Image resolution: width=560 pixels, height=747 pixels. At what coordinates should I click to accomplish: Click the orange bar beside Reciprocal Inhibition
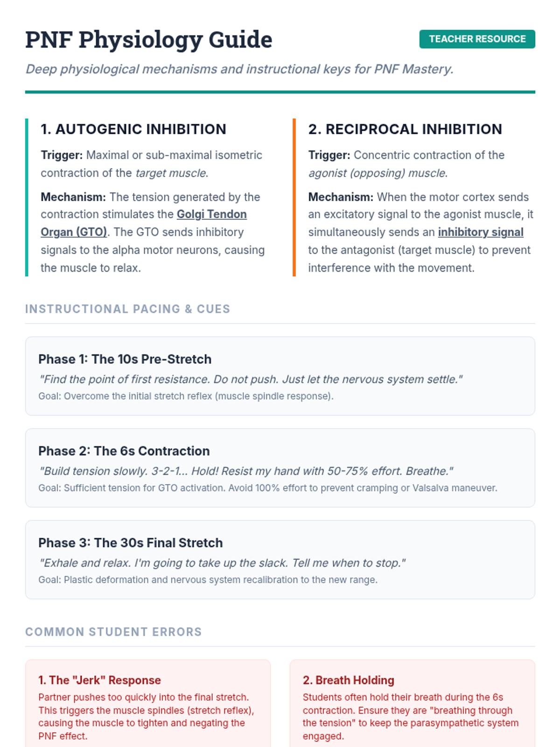294,197
